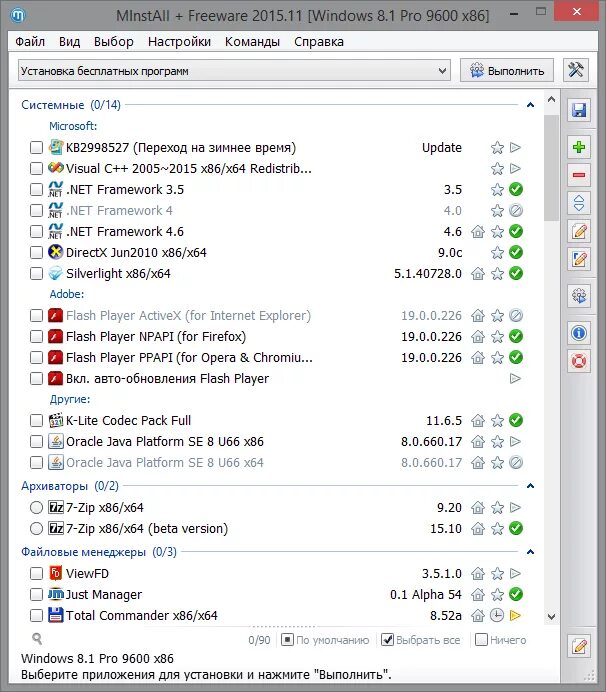This screenshot has width=606, height=692.
Task: Click the Файловые менеджеры (0/3) header
Action: click(x=99, y=552)
